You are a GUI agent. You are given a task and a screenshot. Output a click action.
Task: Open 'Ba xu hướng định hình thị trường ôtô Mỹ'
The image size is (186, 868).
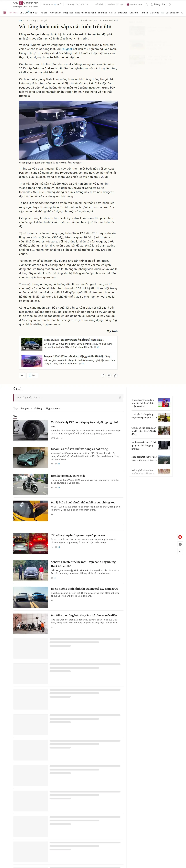point(84,589)
